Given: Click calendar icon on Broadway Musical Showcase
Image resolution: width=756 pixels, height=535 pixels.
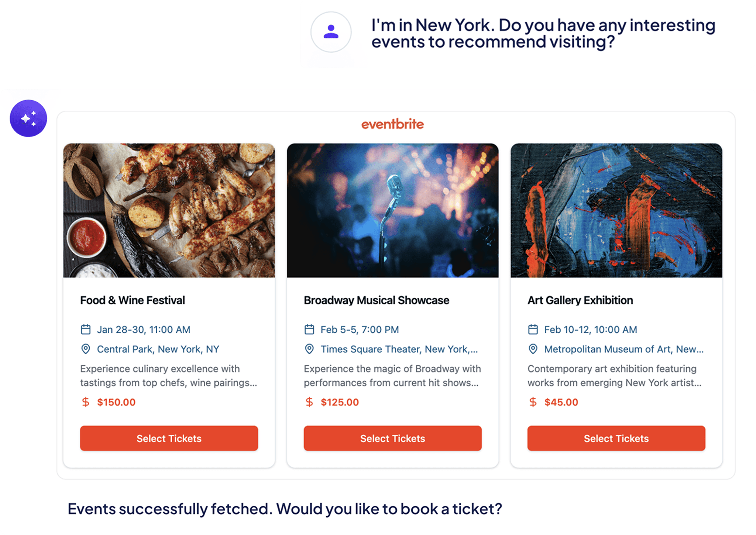Looking at the screenshot, I should pos(309,329).
